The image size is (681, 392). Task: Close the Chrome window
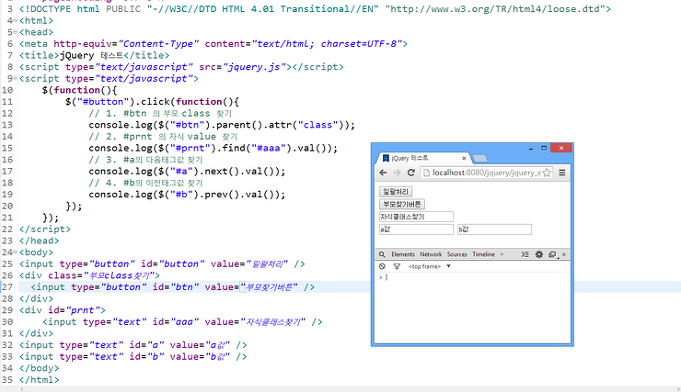[561, 148]
